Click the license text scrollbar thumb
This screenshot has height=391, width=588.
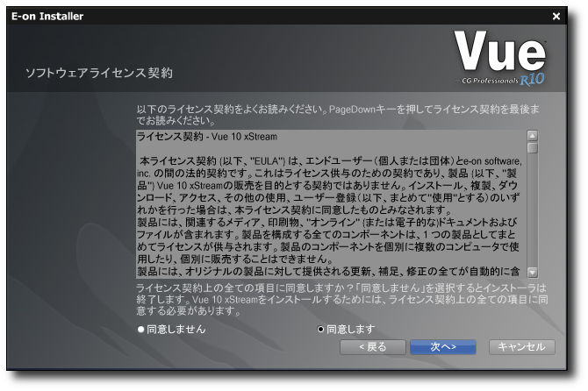[x=532, y=147]
